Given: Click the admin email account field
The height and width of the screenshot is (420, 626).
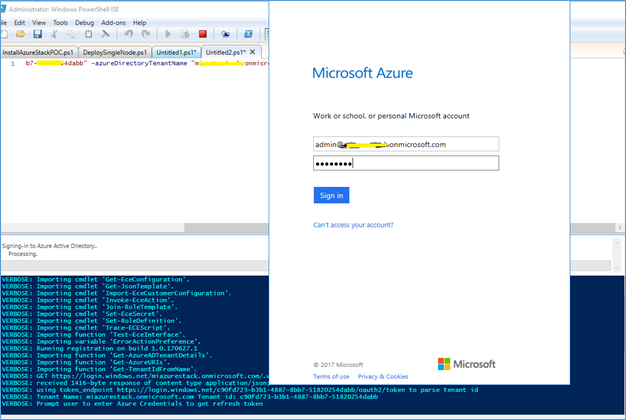Looking at the screenshot, I should tap(406, 144).
